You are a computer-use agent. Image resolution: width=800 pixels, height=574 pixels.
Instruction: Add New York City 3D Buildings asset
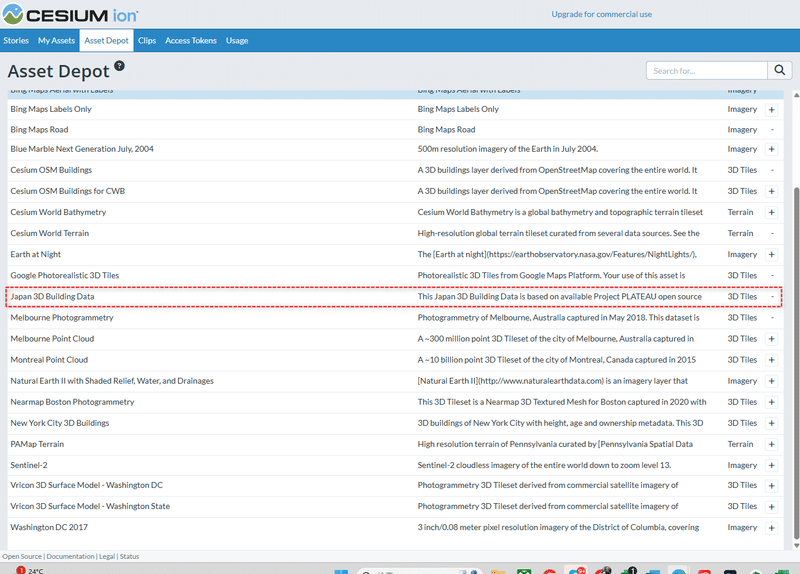point(771,423)
